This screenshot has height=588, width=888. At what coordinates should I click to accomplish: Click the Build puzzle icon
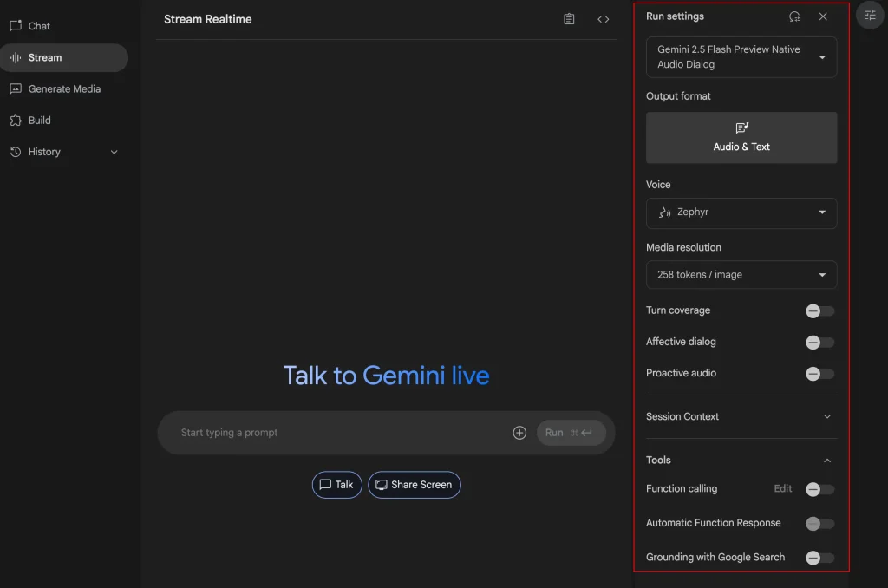point(16,120)
